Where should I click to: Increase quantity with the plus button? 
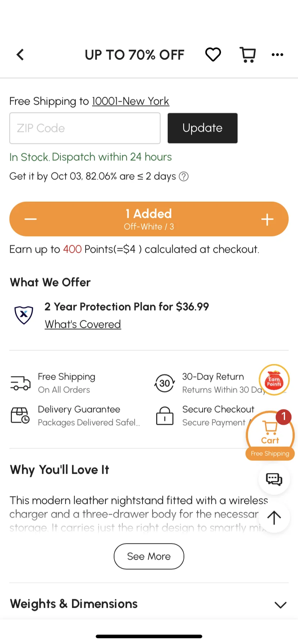tap(267, 219)
